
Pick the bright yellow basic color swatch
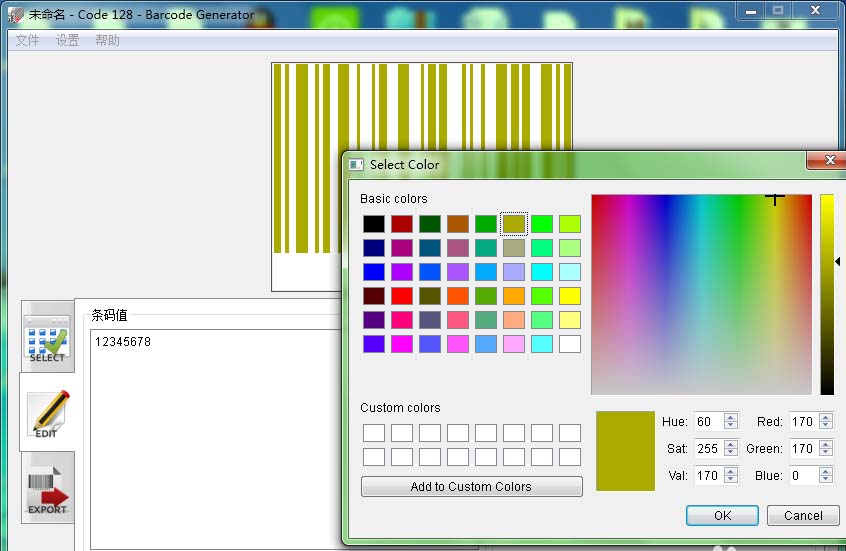[570, 296]
